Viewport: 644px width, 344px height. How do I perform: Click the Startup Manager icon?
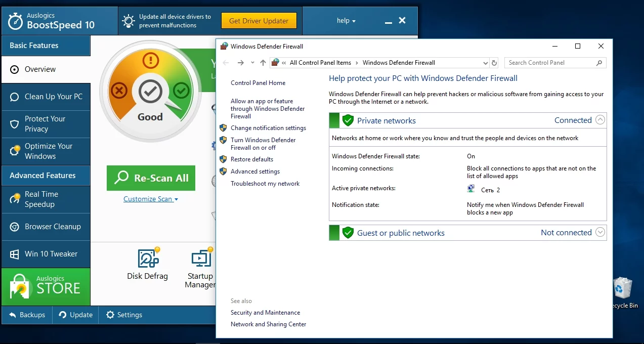201,259
